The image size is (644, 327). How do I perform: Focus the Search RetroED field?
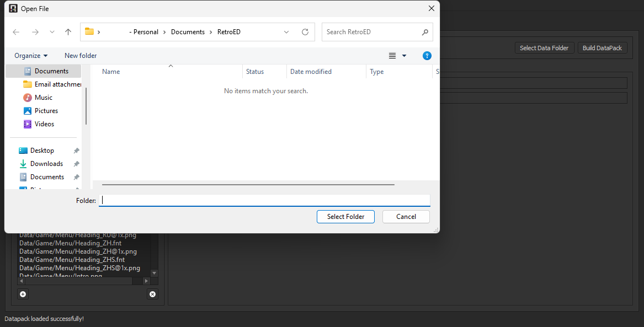click(377, 32)
